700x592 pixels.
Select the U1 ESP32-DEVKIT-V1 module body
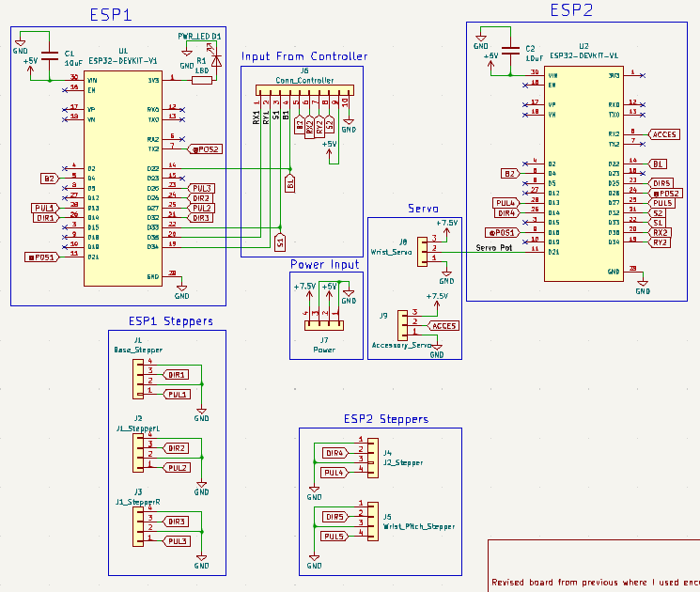(123, 179)
